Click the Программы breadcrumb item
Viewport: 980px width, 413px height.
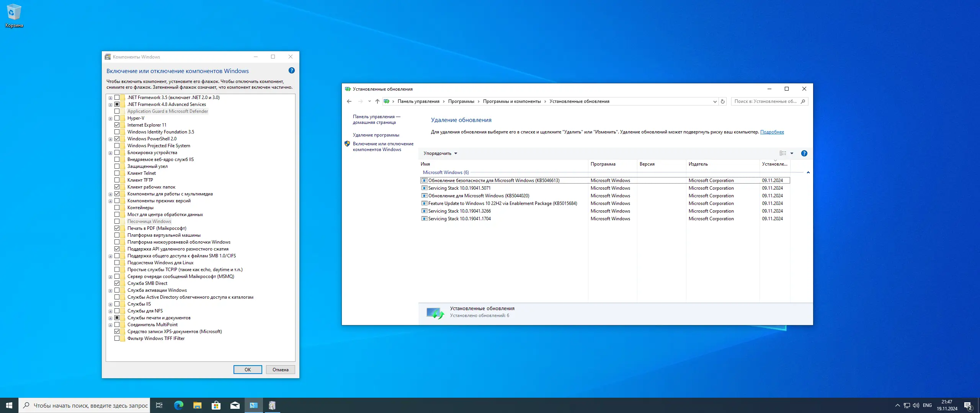coord(461,101)
